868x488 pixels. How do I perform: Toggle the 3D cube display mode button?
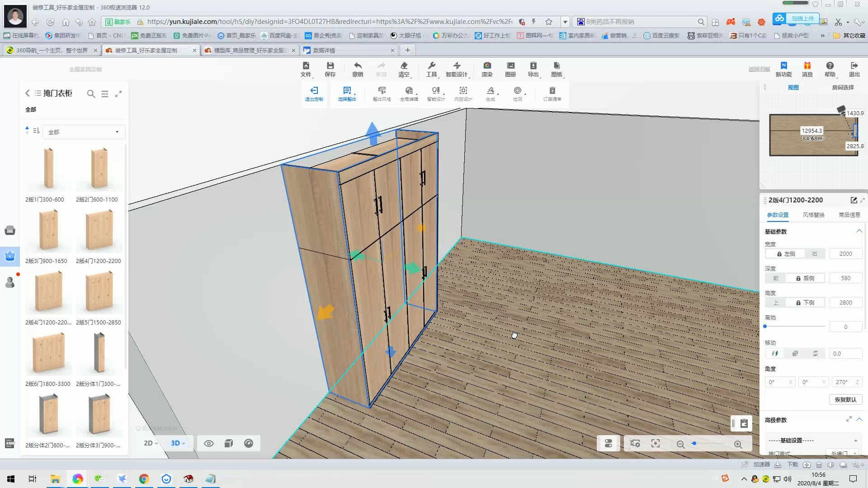pos(229,443)
